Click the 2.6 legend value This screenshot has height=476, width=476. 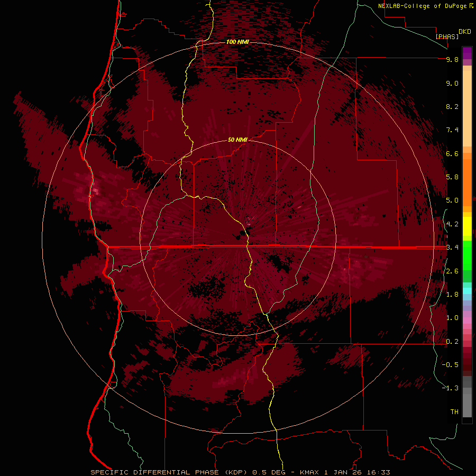tap(452, 271)
